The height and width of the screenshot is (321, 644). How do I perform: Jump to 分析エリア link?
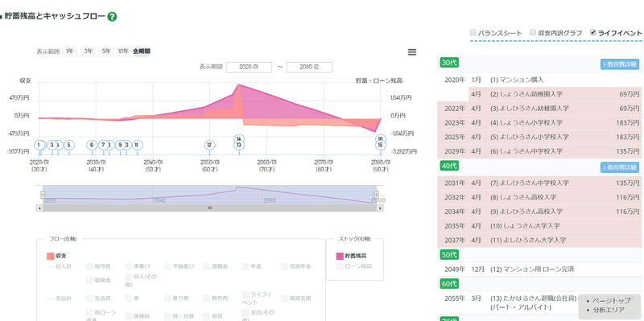point(609,310)
